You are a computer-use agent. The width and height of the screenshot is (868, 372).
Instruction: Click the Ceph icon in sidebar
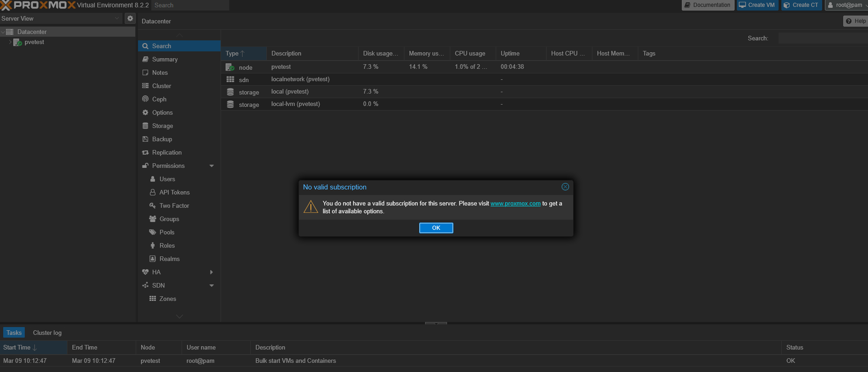145,99
